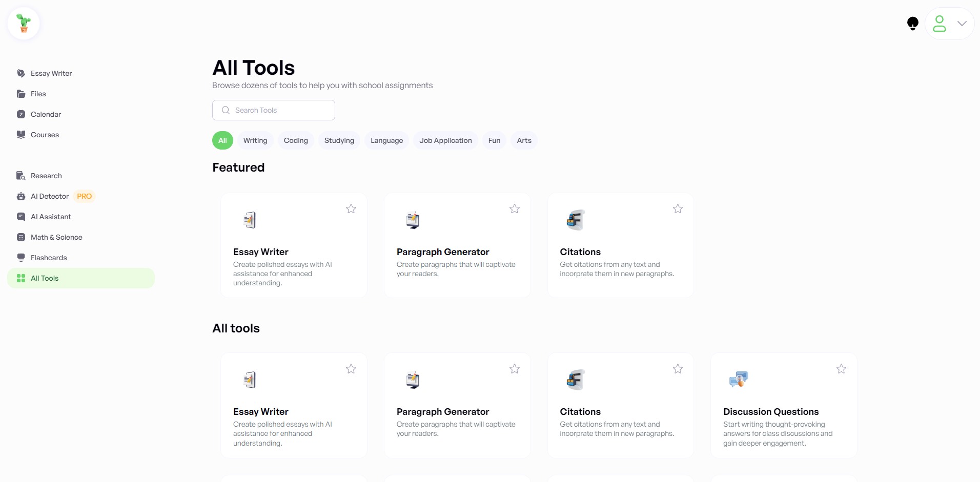980x482 pixels.
Task: Open the Paragraph Generator tool in All tools
Action: [457, 405]
